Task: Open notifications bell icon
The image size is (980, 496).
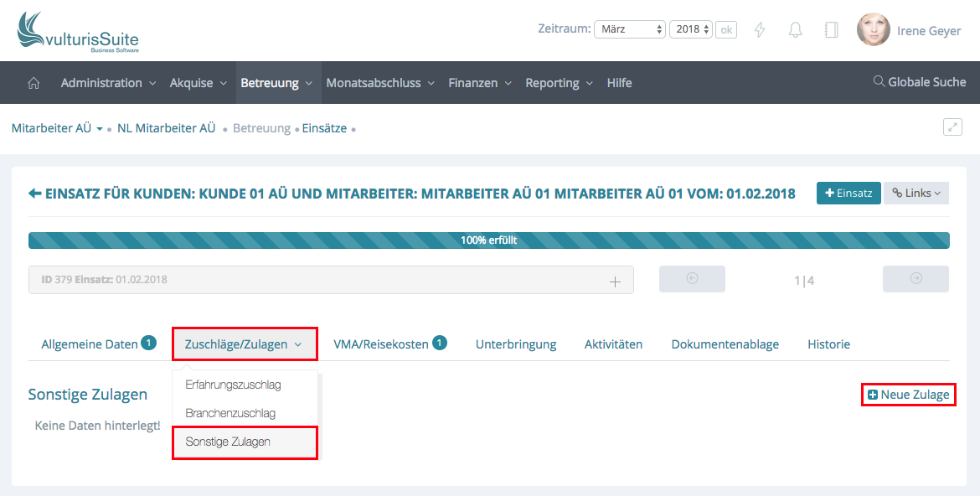Action: pyautogui.click(x=795, y=30)
